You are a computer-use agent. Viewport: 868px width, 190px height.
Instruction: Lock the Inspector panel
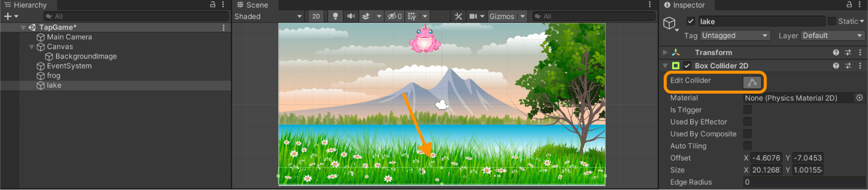(849, 4)
